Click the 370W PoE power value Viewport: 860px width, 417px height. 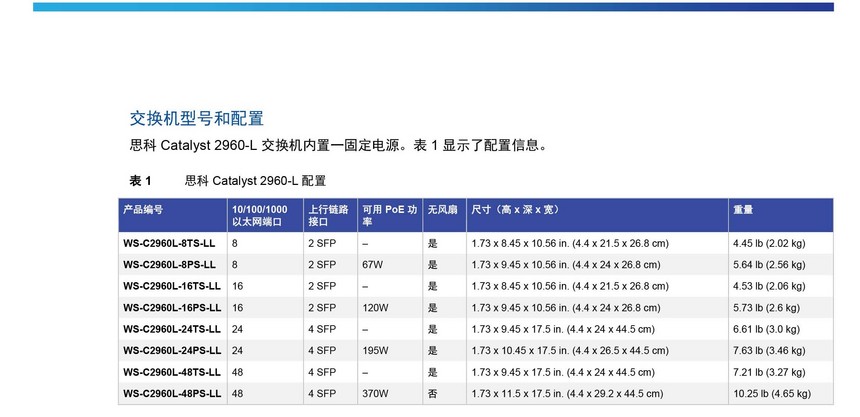pos(375,393)
